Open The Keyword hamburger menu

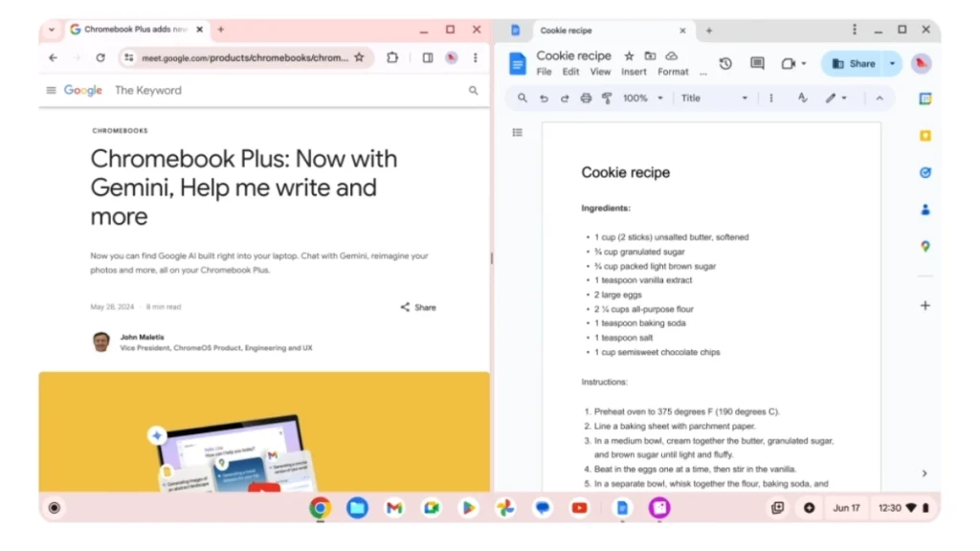coord(52,91)
